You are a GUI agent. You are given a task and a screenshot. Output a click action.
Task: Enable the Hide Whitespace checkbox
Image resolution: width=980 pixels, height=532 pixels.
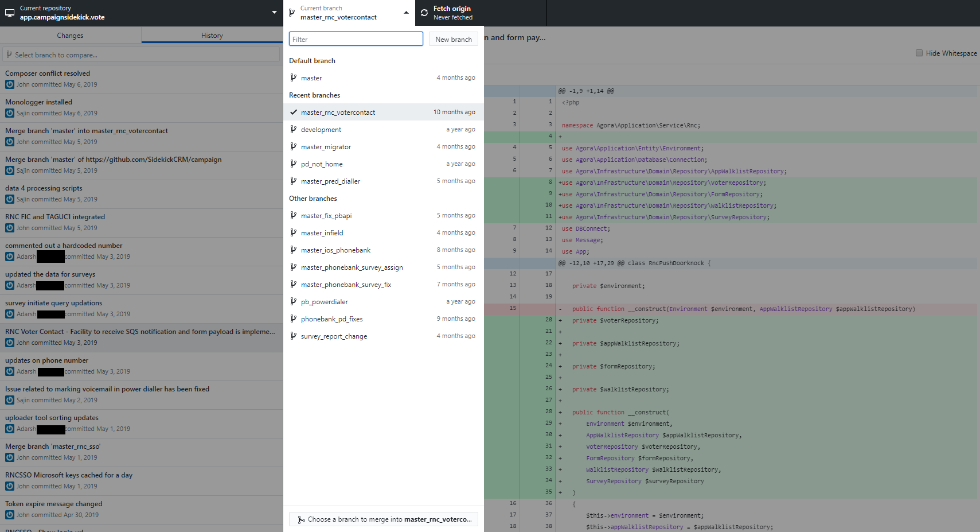click(919, 53)
